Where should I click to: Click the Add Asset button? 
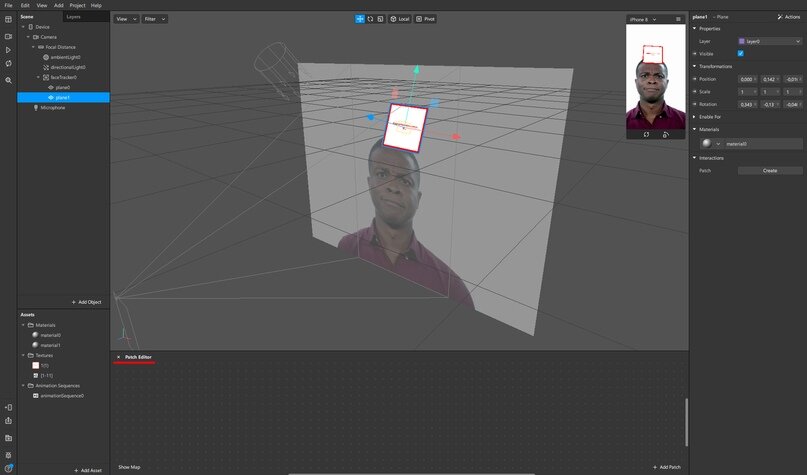coord(87,470)
